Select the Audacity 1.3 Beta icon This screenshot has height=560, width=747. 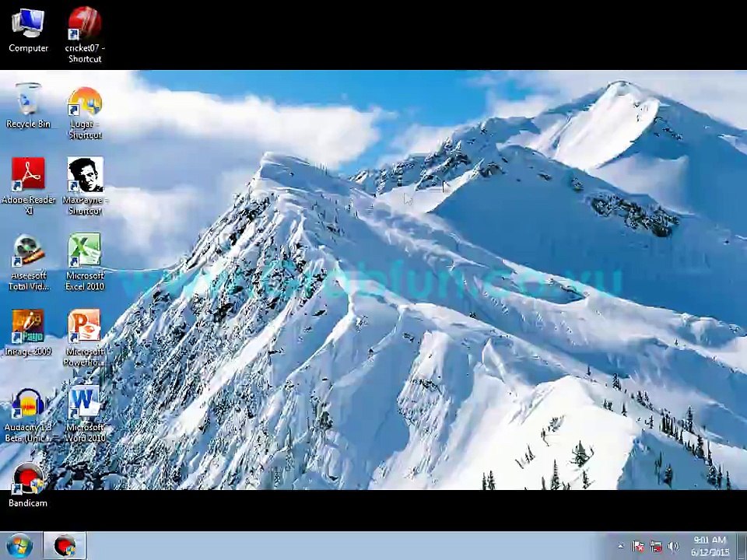tap(28, 415)
